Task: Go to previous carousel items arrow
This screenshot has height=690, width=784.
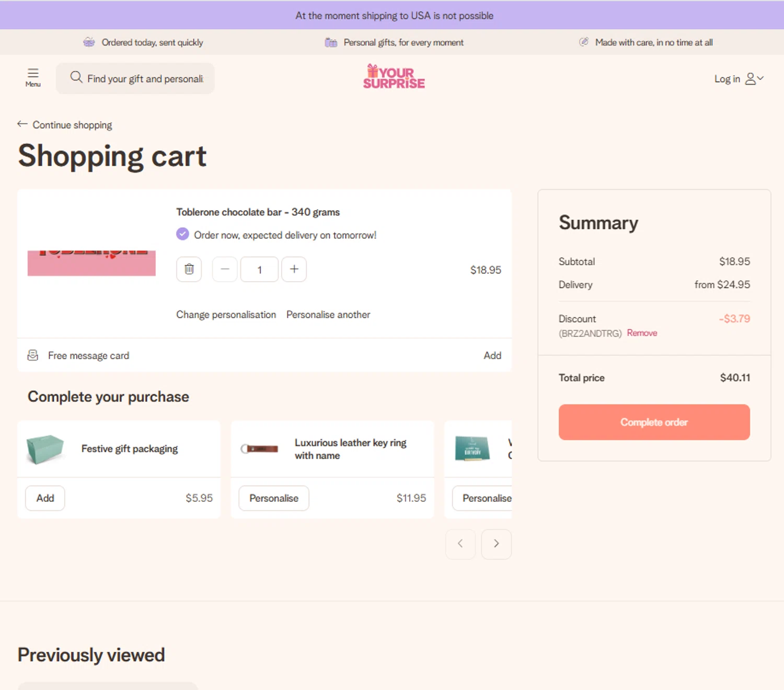Action: point(460,544)
